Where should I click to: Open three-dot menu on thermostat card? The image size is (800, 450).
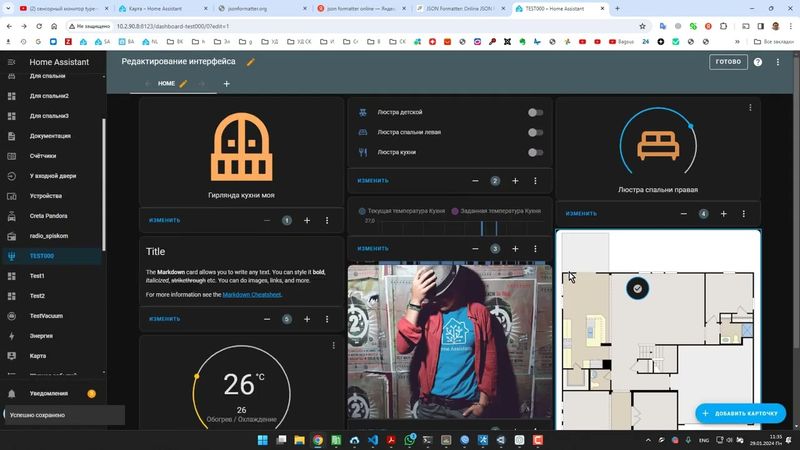click(x=334, y=345)
